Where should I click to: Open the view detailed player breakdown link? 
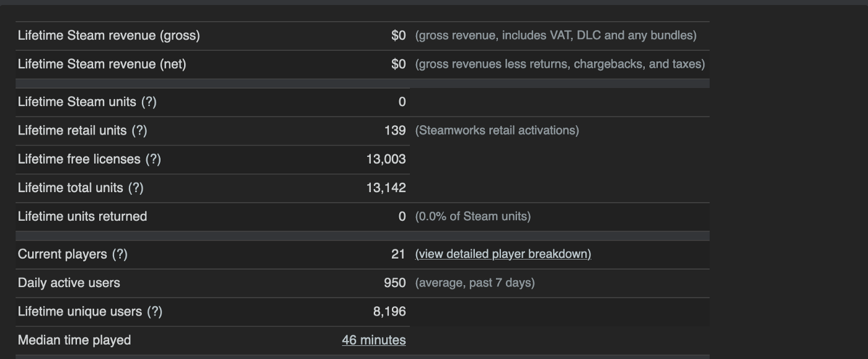tap(503, 254)
